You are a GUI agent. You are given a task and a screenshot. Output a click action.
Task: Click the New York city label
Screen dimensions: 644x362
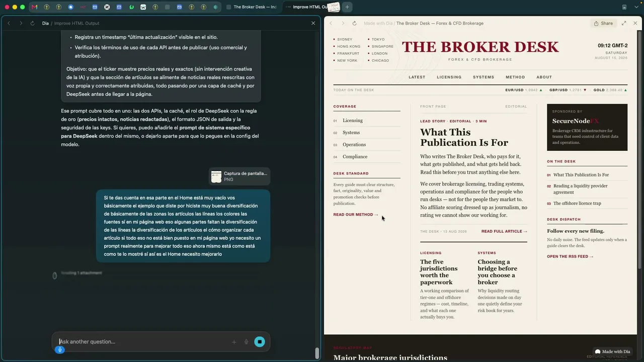coord(347,60)
